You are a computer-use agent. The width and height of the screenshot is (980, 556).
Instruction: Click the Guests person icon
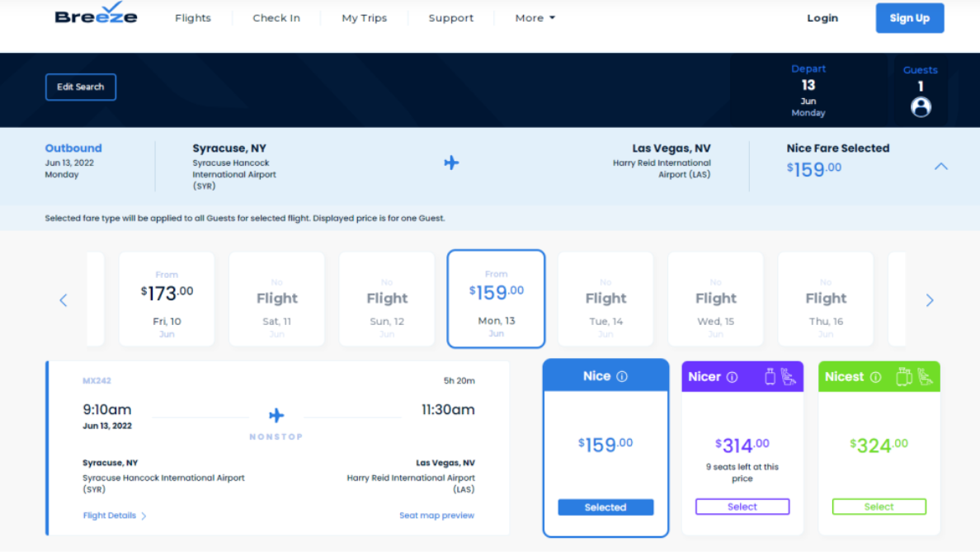pos(920,107)
